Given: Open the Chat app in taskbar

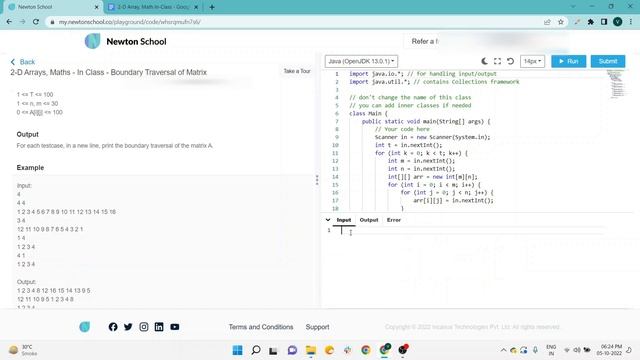Looking at the screenshot, I should point(292,350).
